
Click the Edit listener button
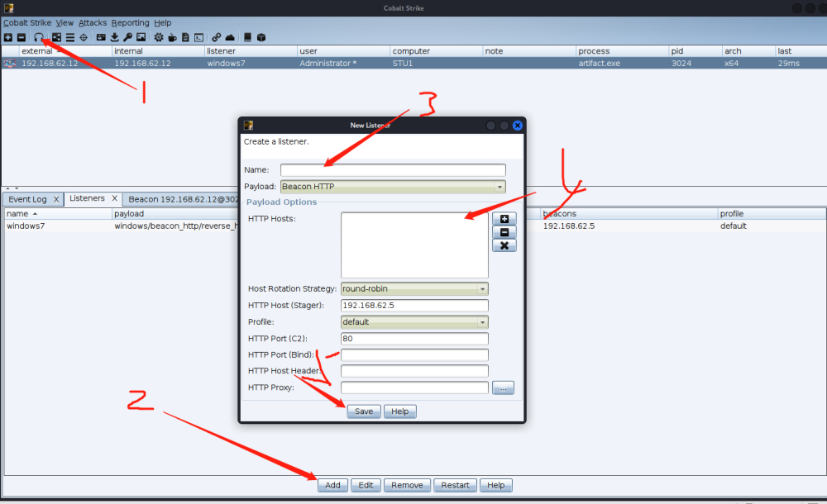[x=366, y=485]
